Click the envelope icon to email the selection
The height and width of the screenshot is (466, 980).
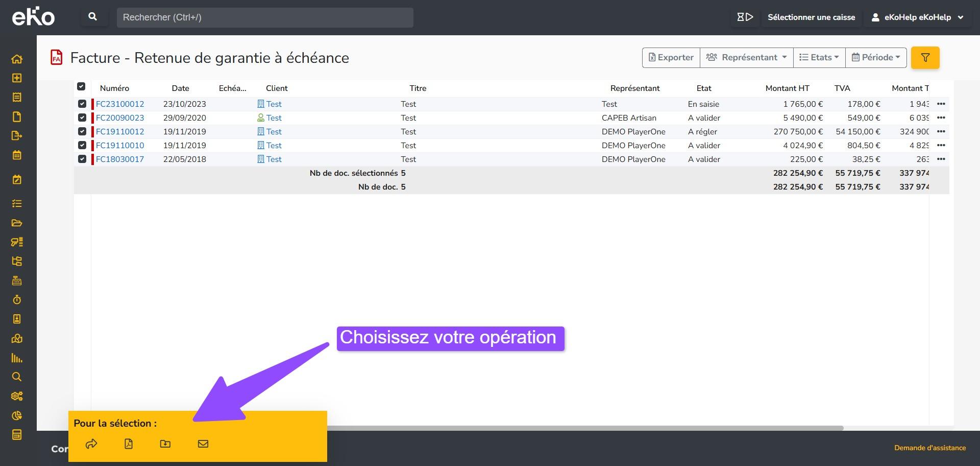(203, 444)
